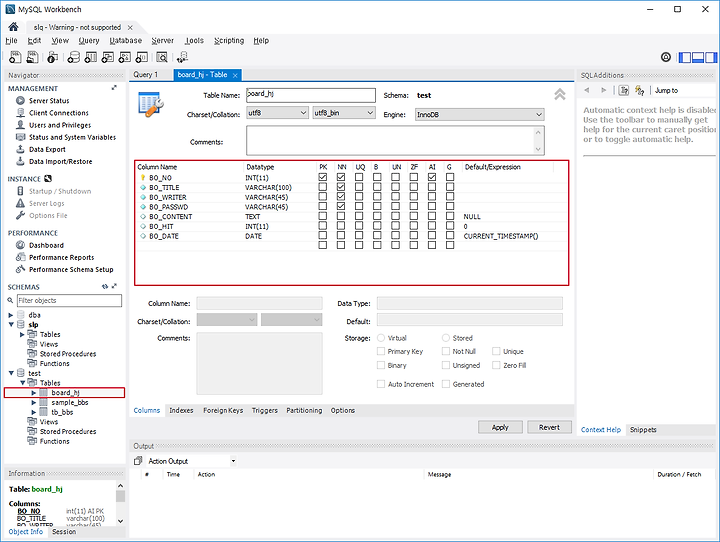720x542 pixels.
Task: Toggle AI checkbox for BO_NO
Action: coord(432,177)
